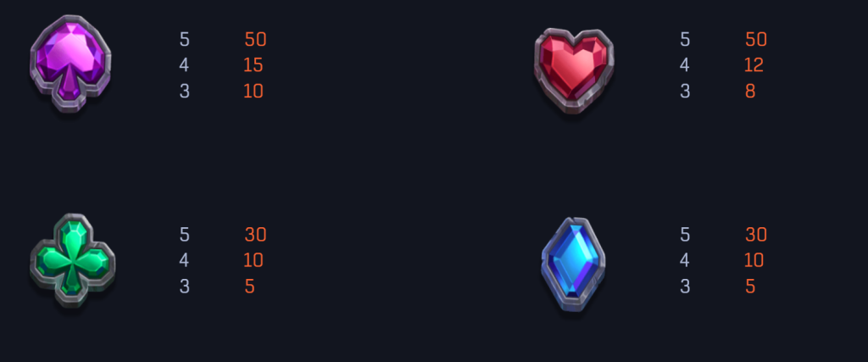Click the 8 payout for red heart

coord(750,92)
